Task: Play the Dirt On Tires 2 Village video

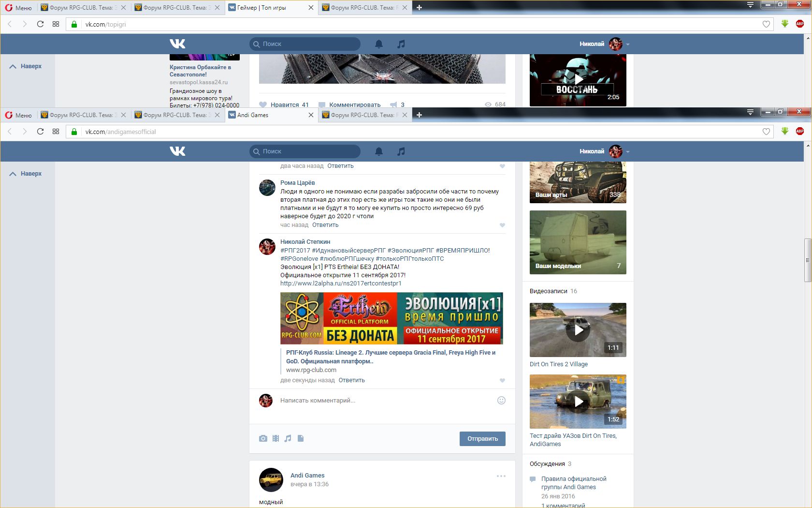Action: tap(578, 330)
